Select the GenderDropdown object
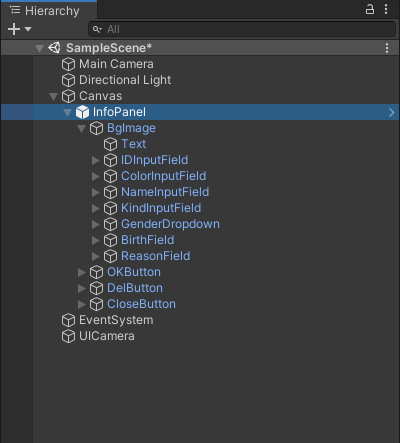Screen dimensions: 400x443 pos(170,224)
